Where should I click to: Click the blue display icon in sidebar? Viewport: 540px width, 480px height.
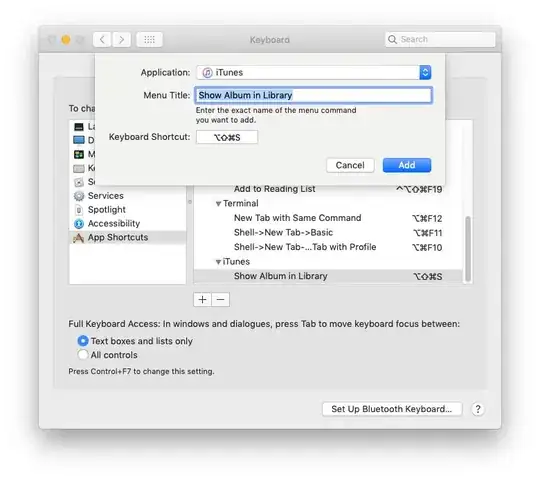[79, 140]
